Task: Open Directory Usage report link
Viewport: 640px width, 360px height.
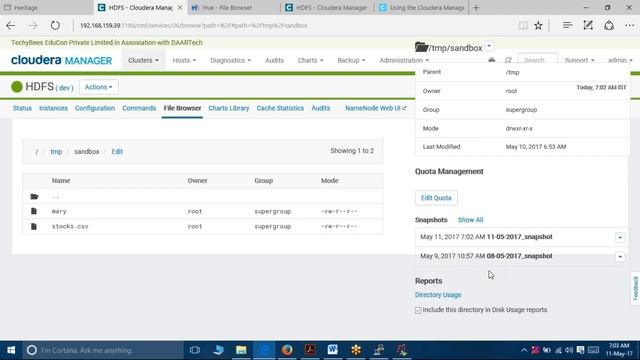Action: coord(438,295)
